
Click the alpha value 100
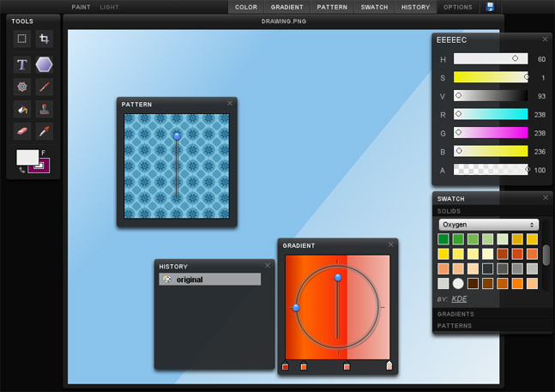coord(540,170)
